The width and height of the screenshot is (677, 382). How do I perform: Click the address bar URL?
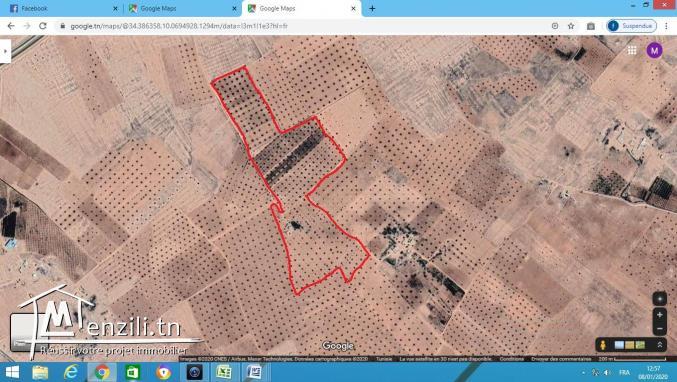(179, 26)
